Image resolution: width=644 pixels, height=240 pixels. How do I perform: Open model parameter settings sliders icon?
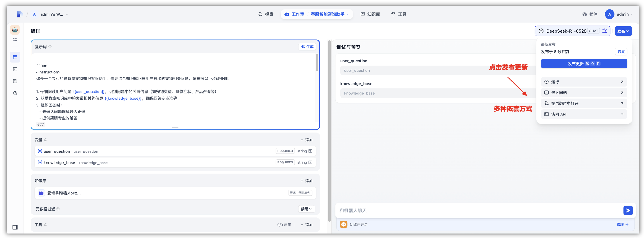[x=604, y=31]
